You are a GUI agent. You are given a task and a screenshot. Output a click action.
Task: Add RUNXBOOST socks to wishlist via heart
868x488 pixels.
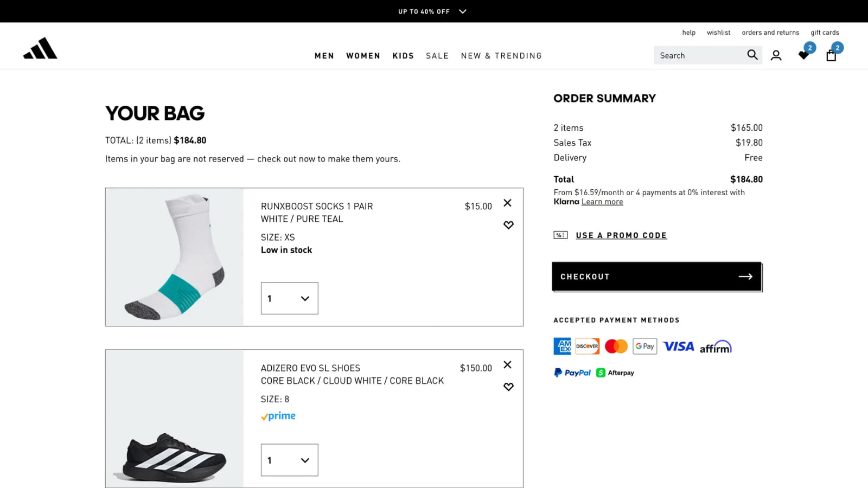(508, 224)
